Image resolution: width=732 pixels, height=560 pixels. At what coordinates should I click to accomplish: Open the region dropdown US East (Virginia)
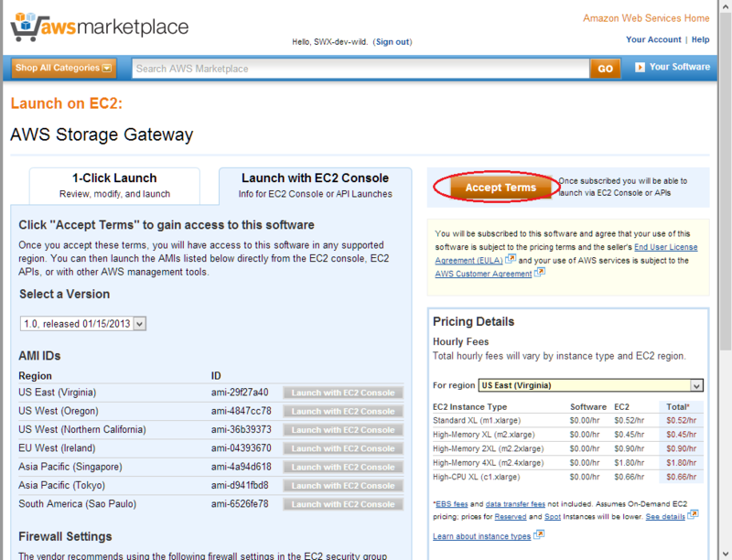(x=590, y=385)
